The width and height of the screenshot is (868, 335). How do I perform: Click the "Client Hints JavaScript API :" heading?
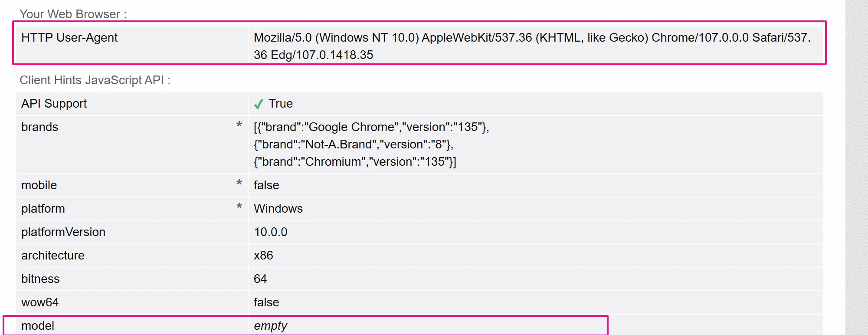tap(95, 80)
